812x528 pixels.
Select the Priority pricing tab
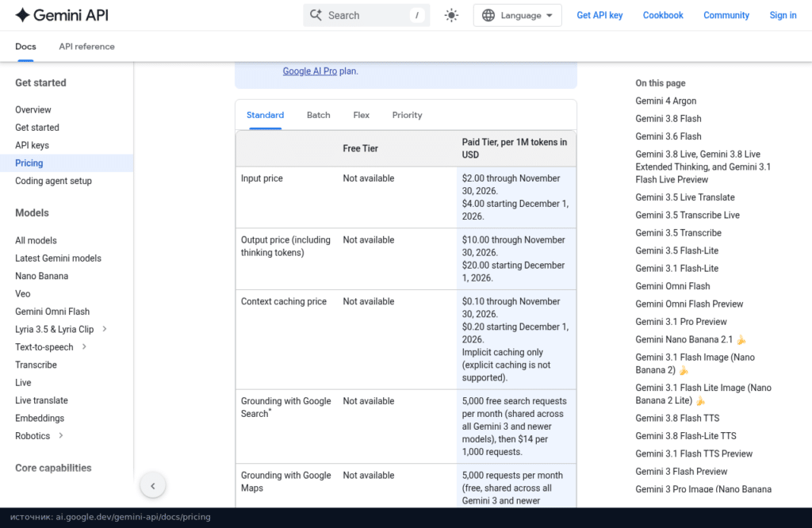[x=407, y=115]
